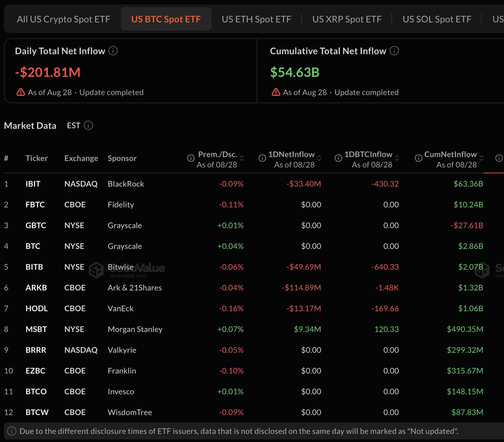Click the info icon in the disclosure notice

point(12,431)
